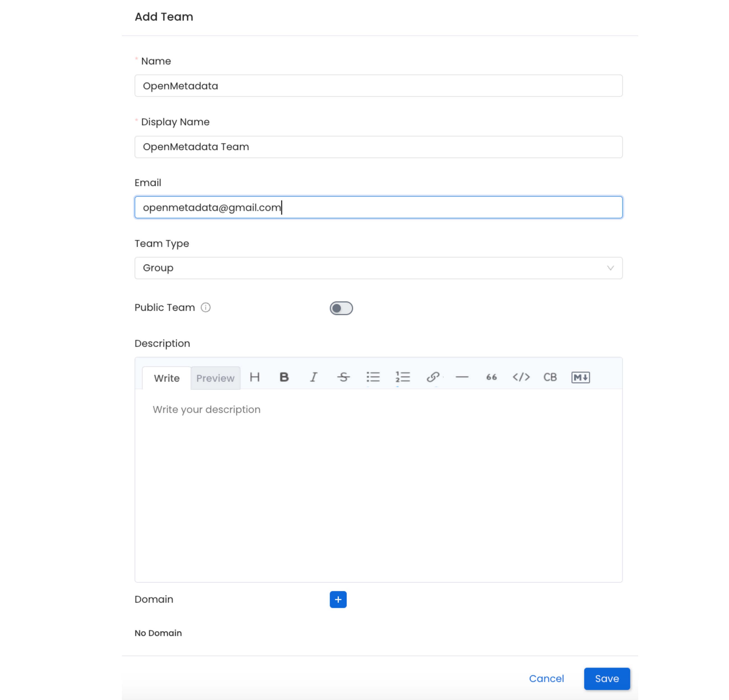Enable the Public Team switch

click(x=341, y=308)
